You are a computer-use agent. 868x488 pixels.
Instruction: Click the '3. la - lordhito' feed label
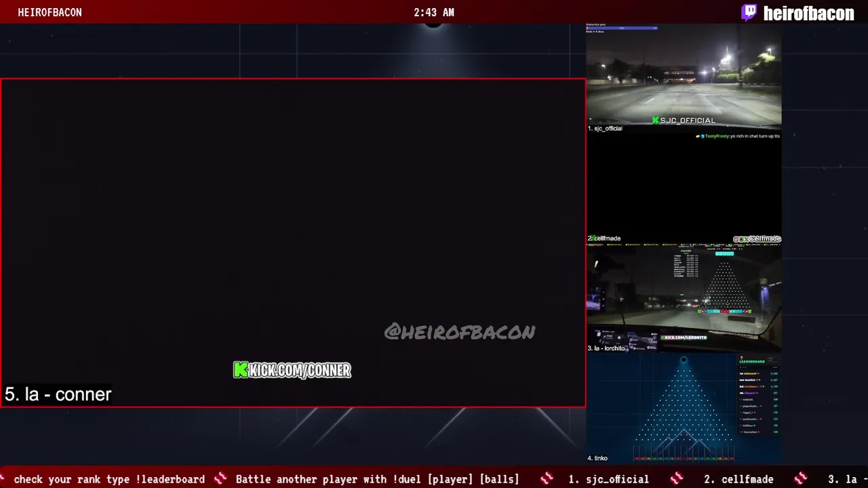click(606, 348)
